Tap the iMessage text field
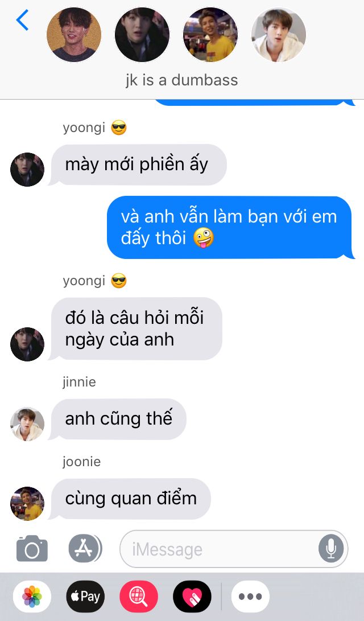 click(234, 549)
